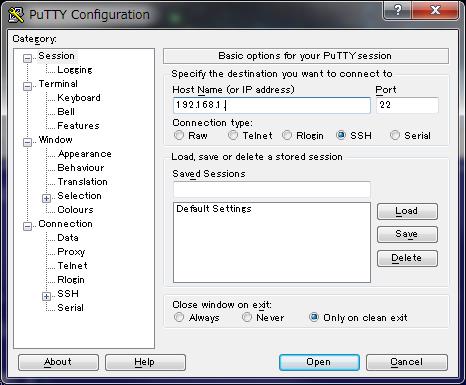
Task: Open the Selection settings category
Action: 79,196
